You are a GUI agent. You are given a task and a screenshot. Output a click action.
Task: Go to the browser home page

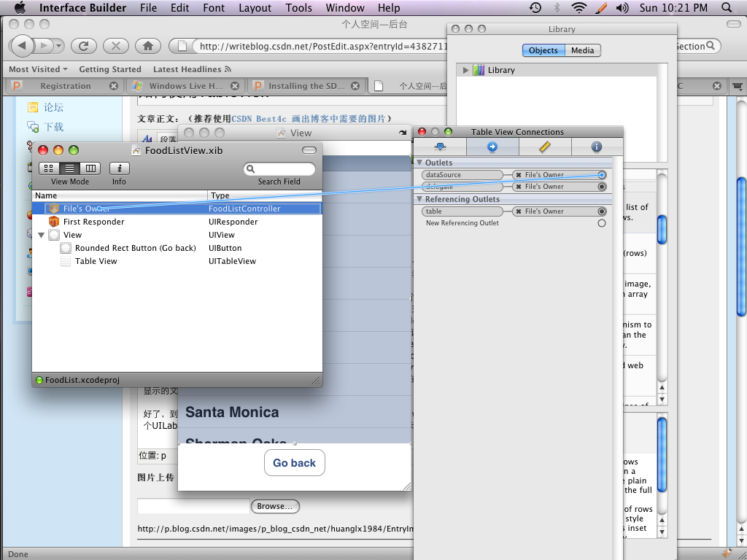148,46
